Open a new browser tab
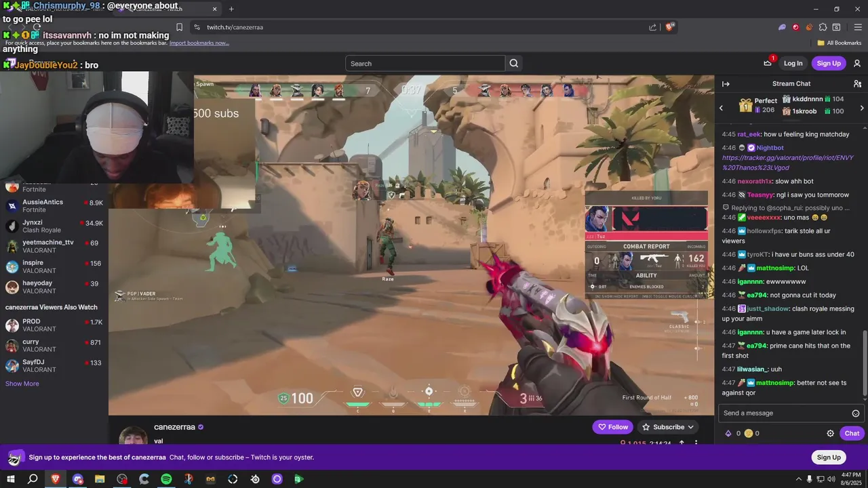The width and height of the screenshot is (868, 488). pyautogui.click(x=231, y=9)
